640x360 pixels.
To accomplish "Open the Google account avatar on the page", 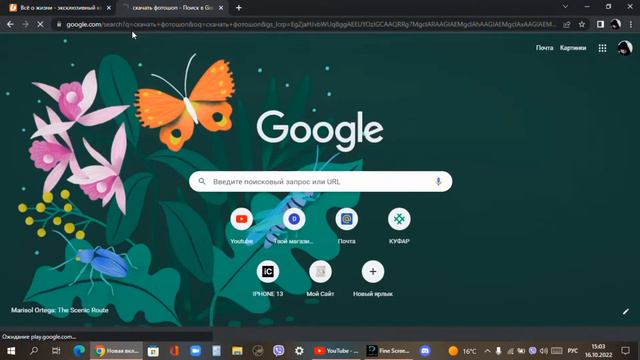I will pyautogui.click(x=624, y=48).
